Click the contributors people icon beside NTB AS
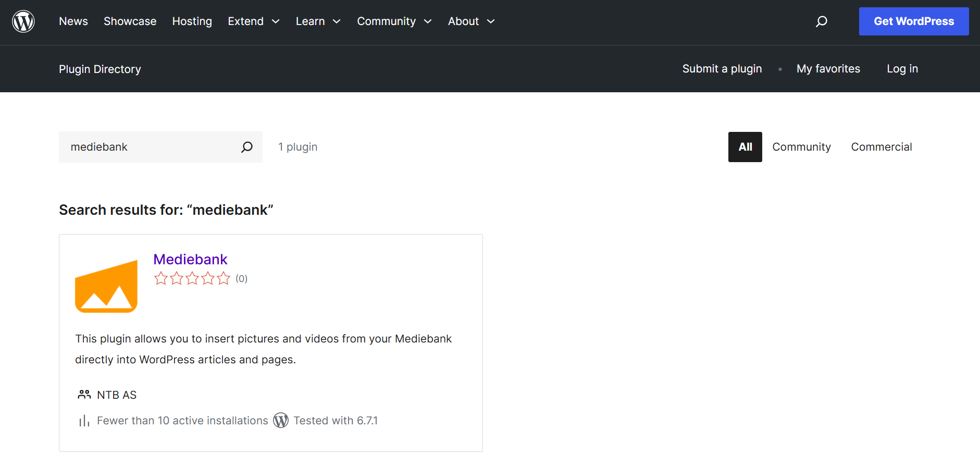Image resolution: width=980 pixels, height=465 pixels. click(x=84, y=395)
